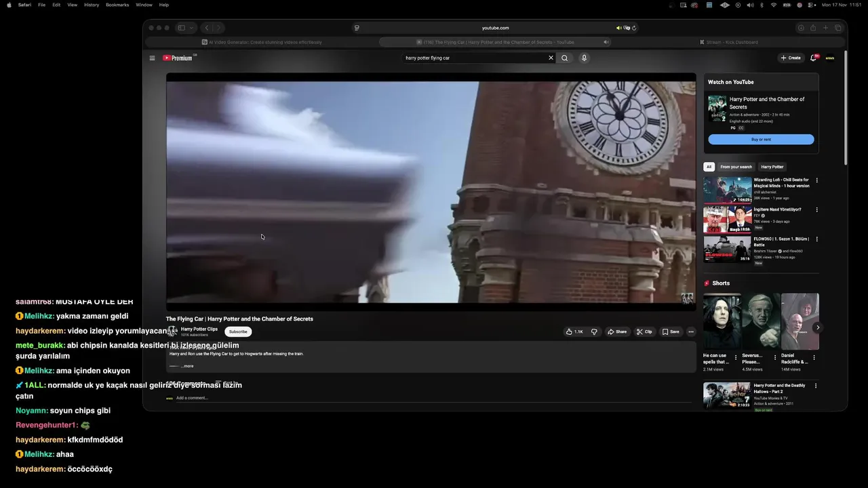Viewport: 868px width, 488px height.
Task: Run search with the magnifier button
Action: 564,58
